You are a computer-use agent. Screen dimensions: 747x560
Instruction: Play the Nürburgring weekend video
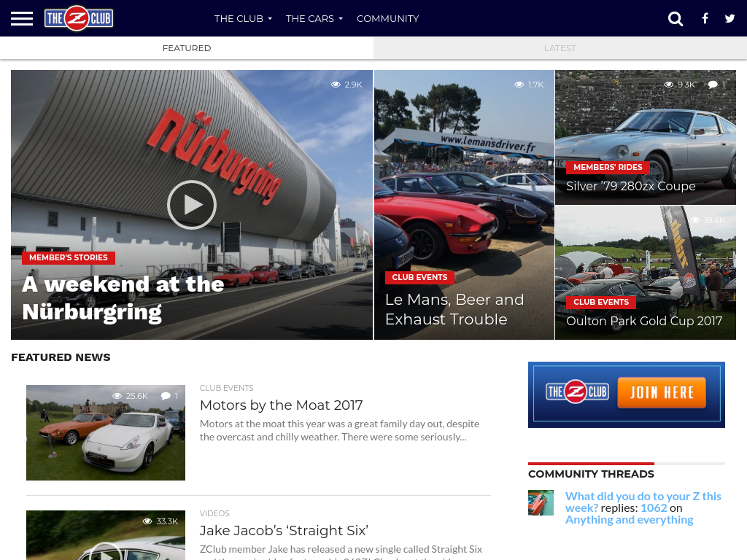192,205
